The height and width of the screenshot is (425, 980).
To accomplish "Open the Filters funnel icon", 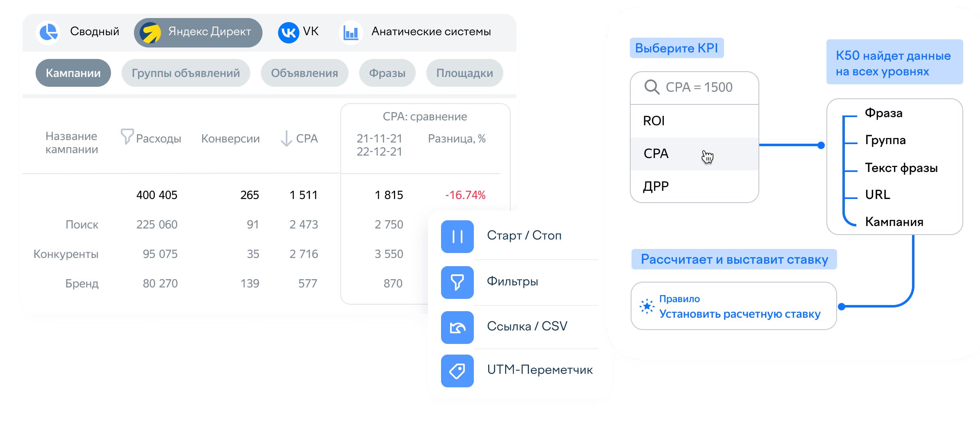I will [x=457, y=283].
